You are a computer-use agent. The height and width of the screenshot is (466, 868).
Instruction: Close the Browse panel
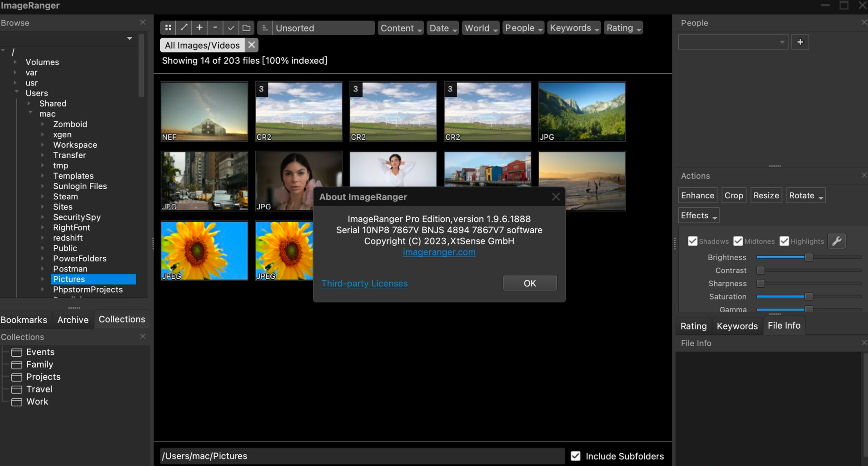pos(142,22)
